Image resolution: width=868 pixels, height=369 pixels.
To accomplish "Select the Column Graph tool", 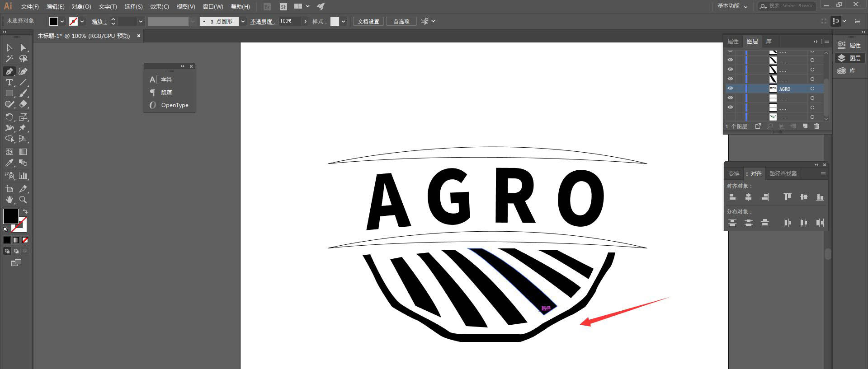I will click(x=23, y=176).
